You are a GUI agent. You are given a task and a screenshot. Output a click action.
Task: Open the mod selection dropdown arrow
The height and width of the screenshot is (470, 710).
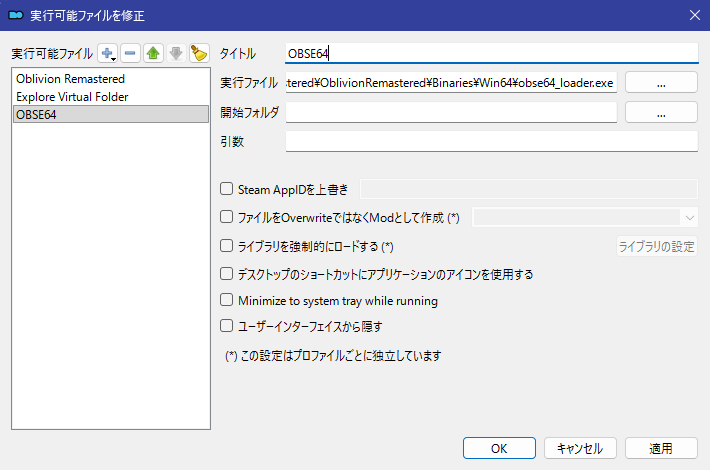[689, 218]
